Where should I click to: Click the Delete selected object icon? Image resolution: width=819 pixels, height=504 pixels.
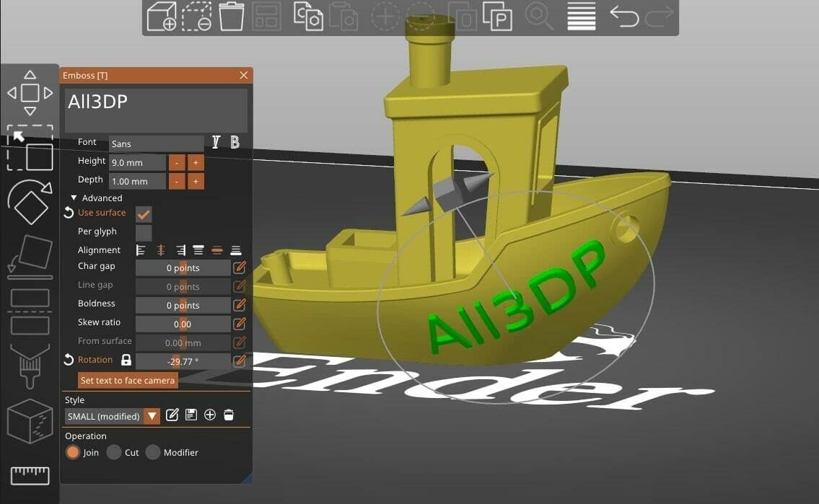click(x=196, y=17)
